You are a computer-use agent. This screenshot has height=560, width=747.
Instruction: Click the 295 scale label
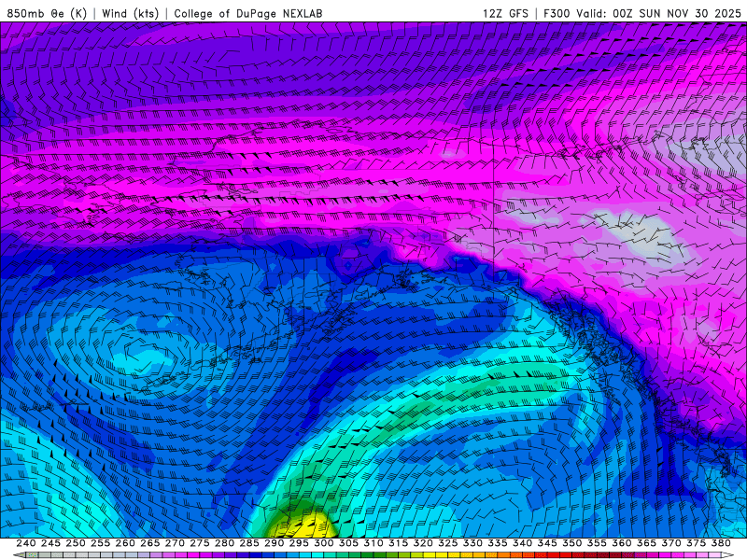[x=299, y=543]
